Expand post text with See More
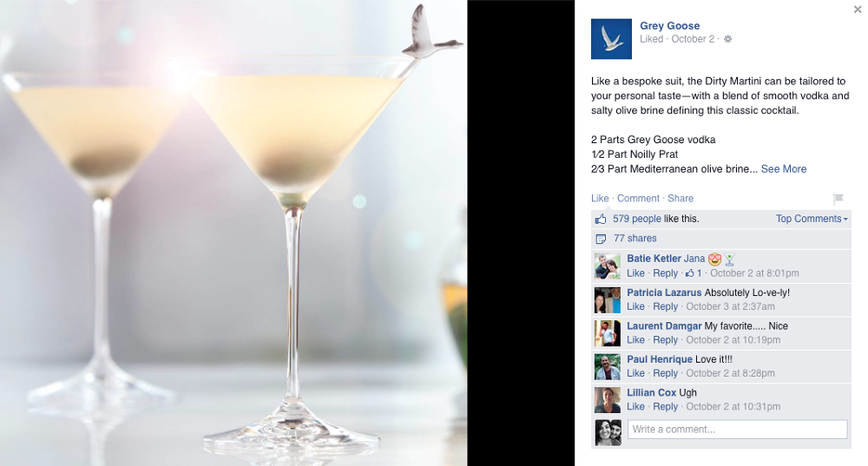The height and width of the screenshot is (466, 868). [x=783, y=169]
